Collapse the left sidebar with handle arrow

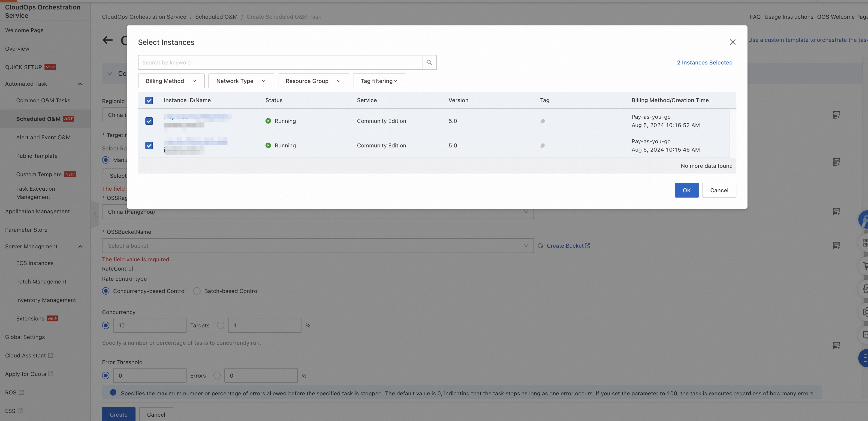95,215
